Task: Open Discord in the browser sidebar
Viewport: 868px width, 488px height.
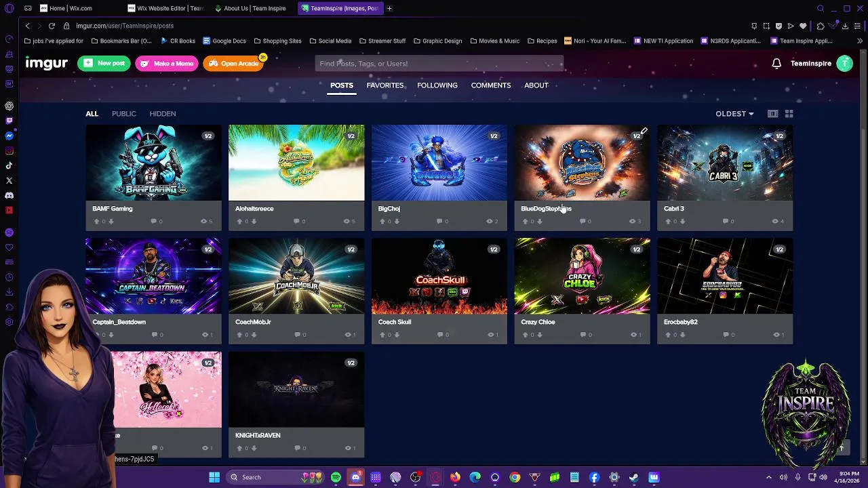Action: click(9, 195)
